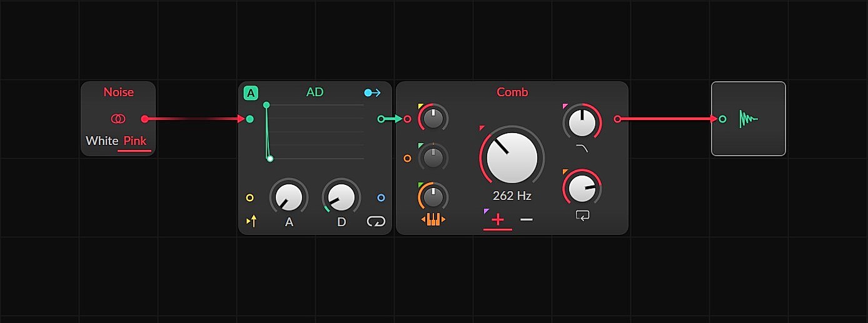This screenshot has width=868, height=323.
Task: Click the Comb lowpass cutoff knob
Action: (x=582, y=122)
